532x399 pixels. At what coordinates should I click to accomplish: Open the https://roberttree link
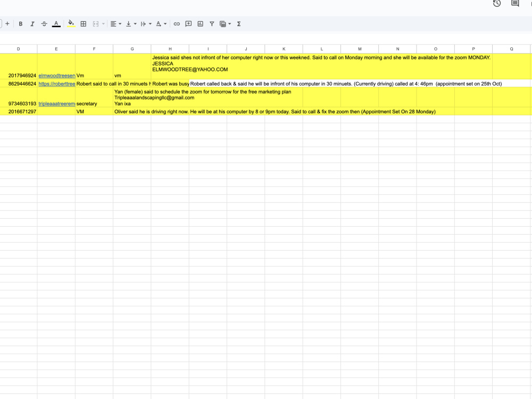pos(57,84)
